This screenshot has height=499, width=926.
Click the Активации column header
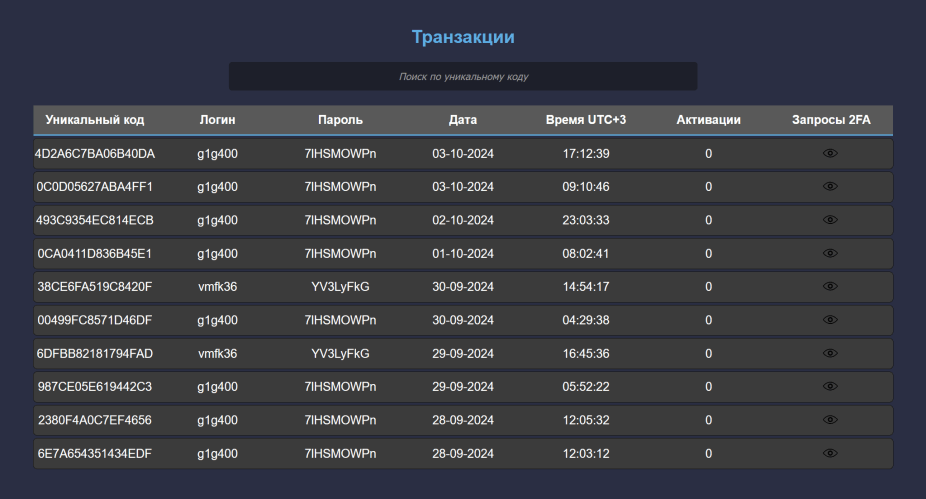coord(708,120)
